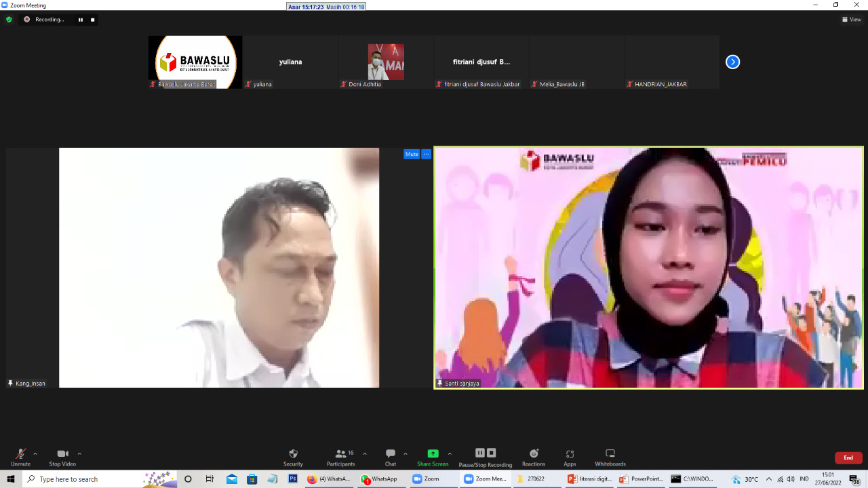Click the green encryption shield icon

[x=9, y=20]
